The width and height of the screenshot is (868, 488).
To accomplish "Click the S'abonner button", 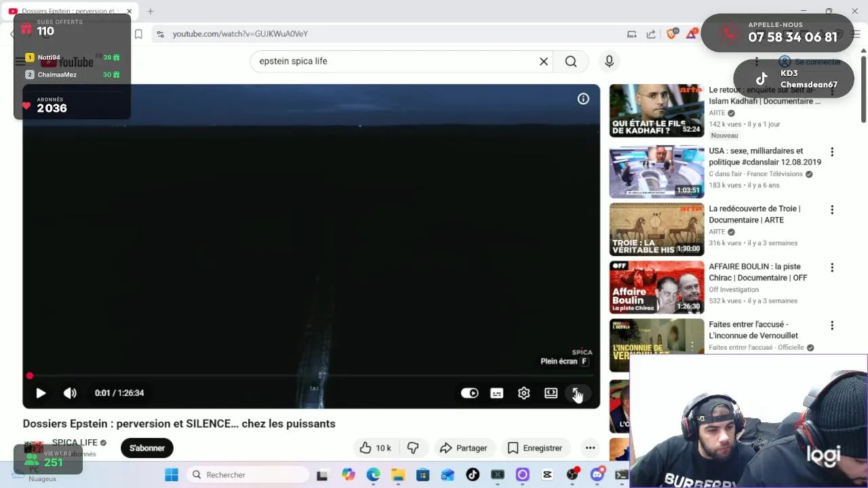I will point(147,448).
